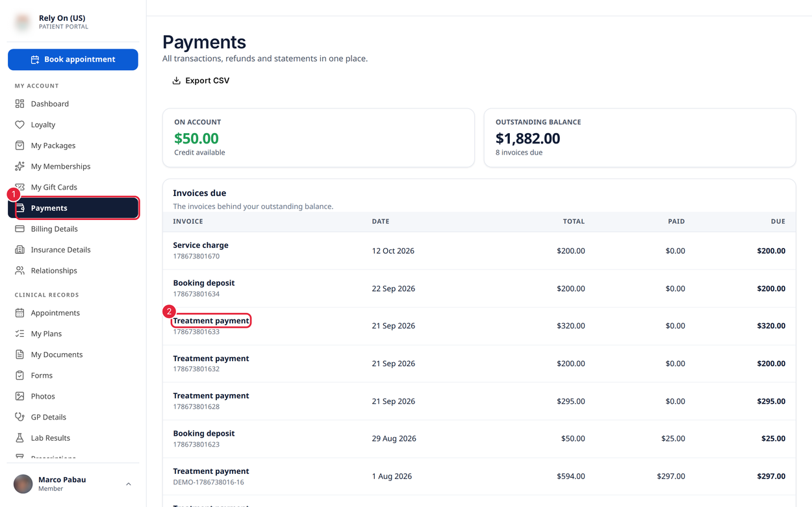Viewport: 812px width, 507px height.
Task: Click the My Memberships sparkle icon
Action: 19,166
